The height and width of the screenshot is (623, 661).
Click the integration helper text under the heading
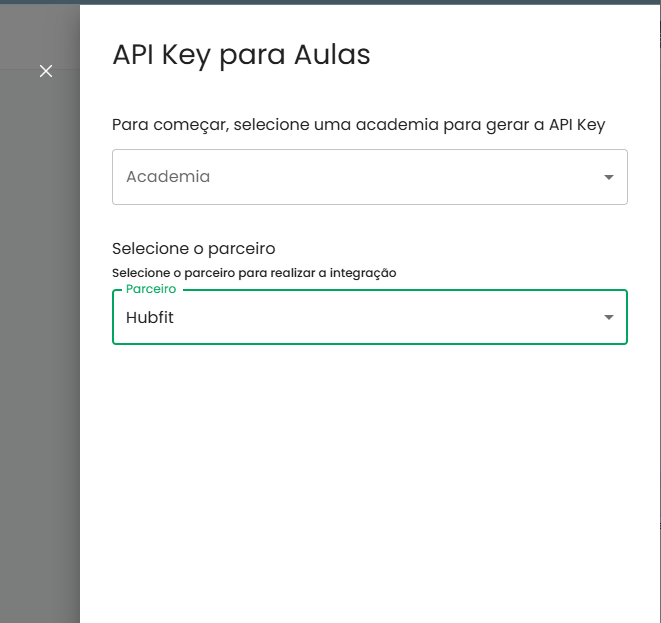coord(254,272)
